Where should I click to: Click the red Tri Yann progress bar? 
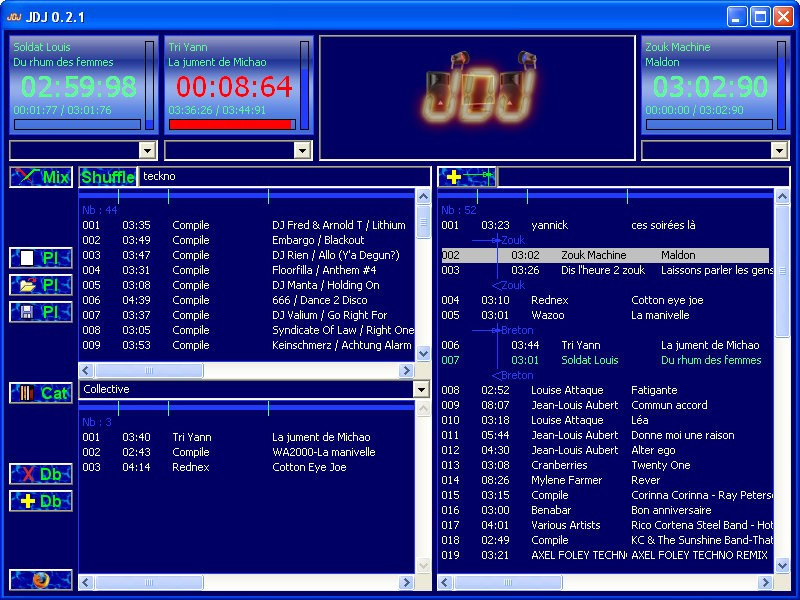point(232,124)
